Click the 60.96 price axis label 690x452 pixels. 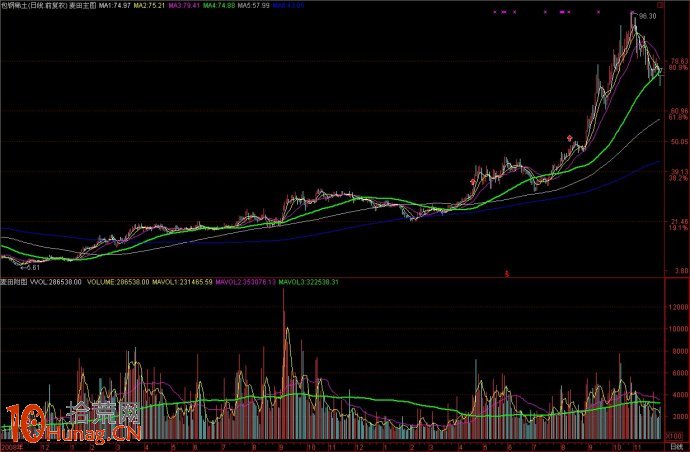pos(678,111)
